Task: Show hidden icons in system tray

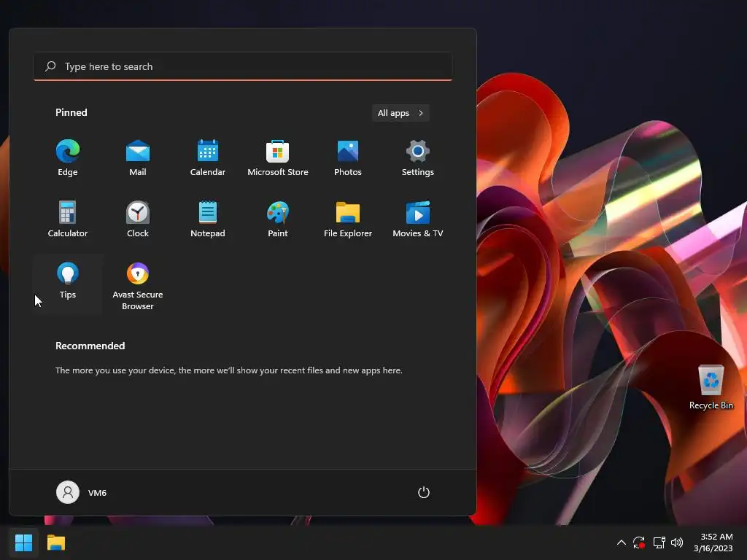Action: [622, 542]
